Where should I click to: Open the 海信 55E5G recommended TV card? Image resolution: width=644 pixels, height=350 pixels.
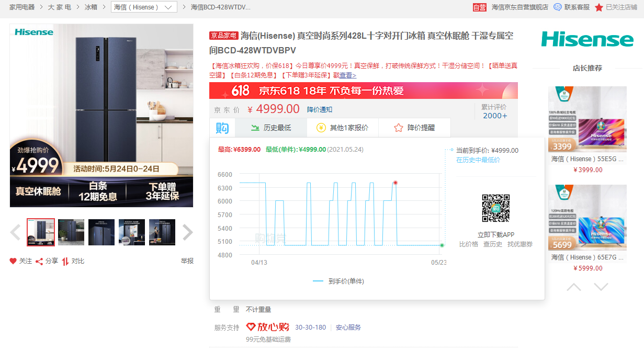coord(587,130)
